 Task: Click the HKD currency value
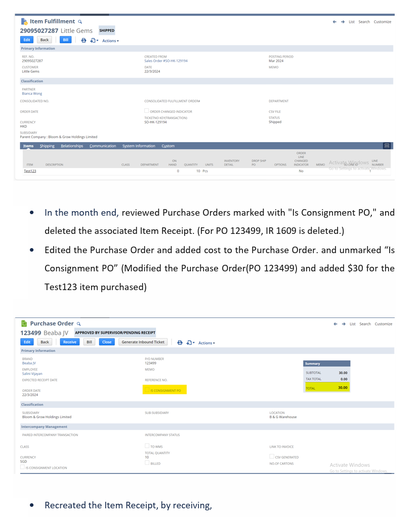pos(24,127)
